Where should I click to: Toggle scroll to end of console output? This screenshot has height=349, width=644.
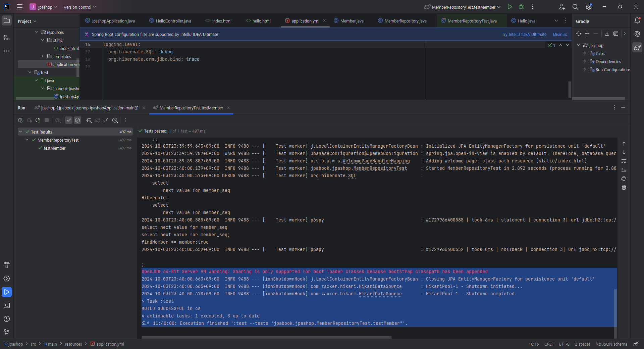624,170
